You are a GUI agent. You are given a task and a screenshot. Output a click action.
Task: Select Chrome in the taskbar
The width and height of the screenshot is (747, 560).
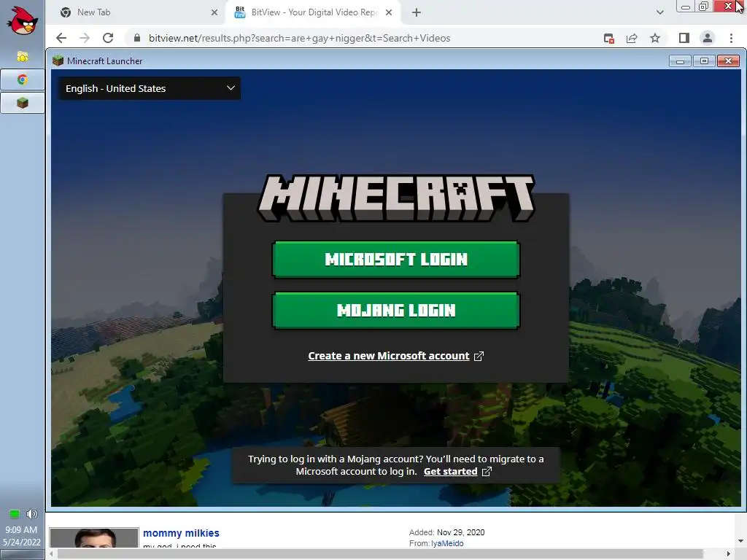click(x=23, y=79)
